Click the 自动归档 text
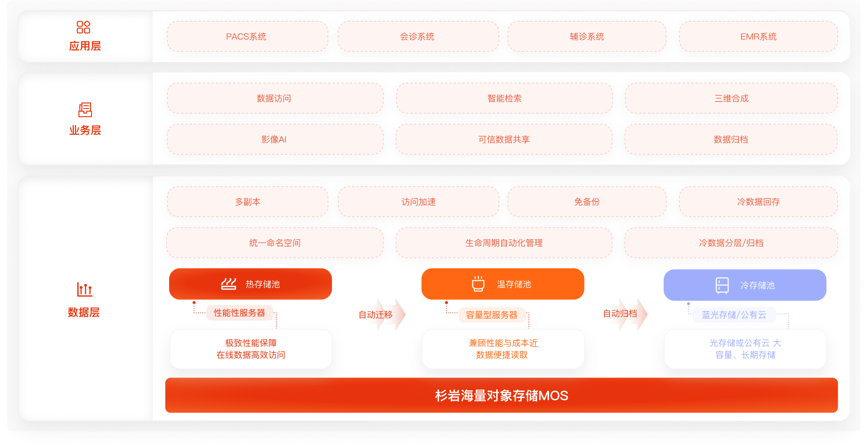 pos(620,314)
